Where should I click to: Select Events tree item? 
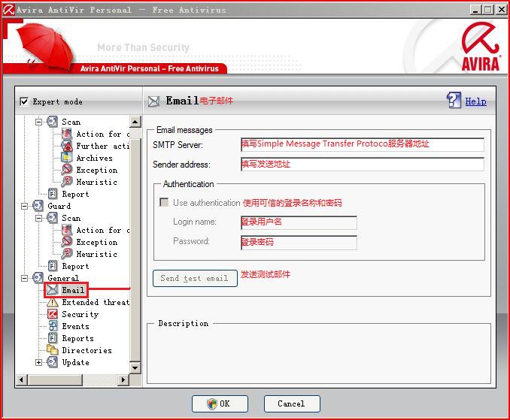coord(75,326)
